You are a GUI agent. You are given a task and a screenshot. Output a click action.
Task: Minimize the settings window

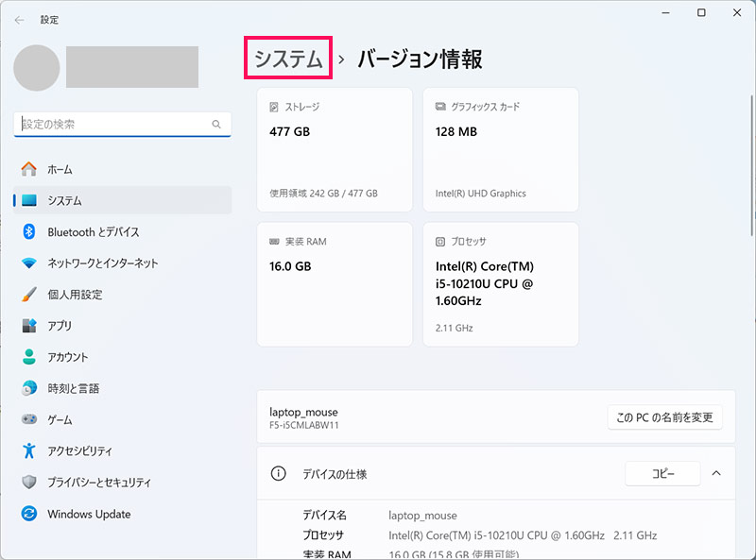[x=666, y=13]
